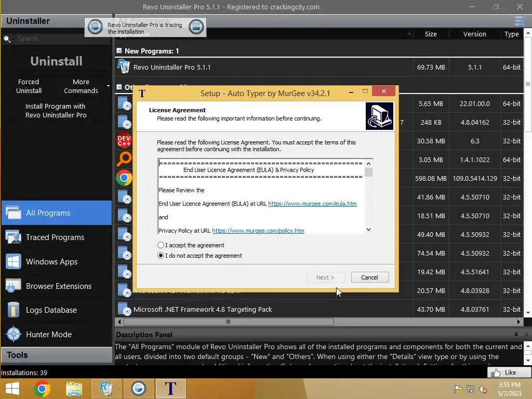532x399 pixels.
Task: Select 'I do not accept the agreement' option
Action: (x=161, y=256)
